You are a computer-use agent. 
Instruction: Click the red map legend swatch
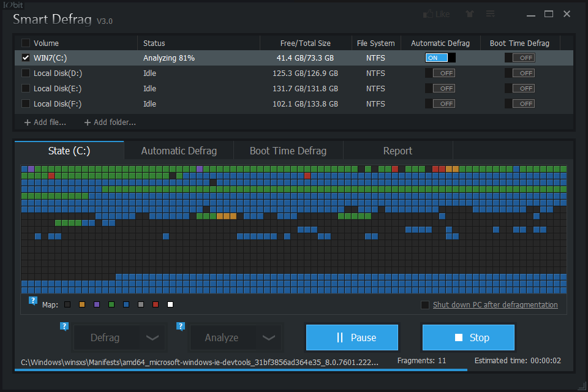point(156,304)
